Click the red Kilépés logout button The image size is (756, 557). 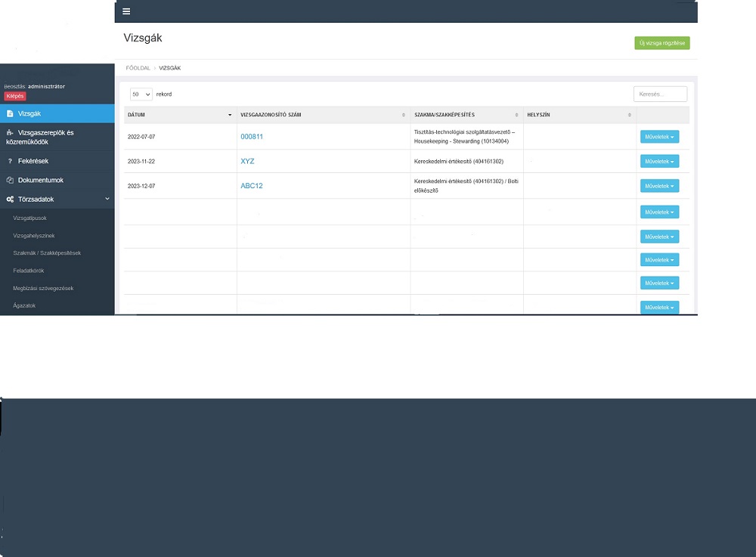point(15,96)
